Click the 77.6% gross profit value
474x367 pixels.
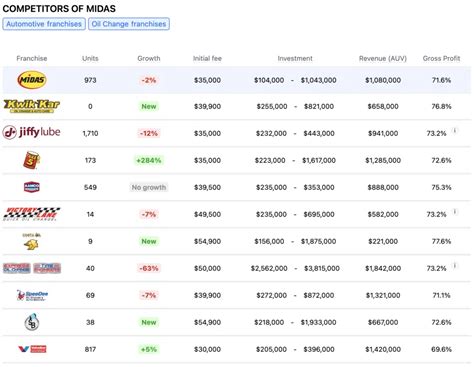point(441,241)
